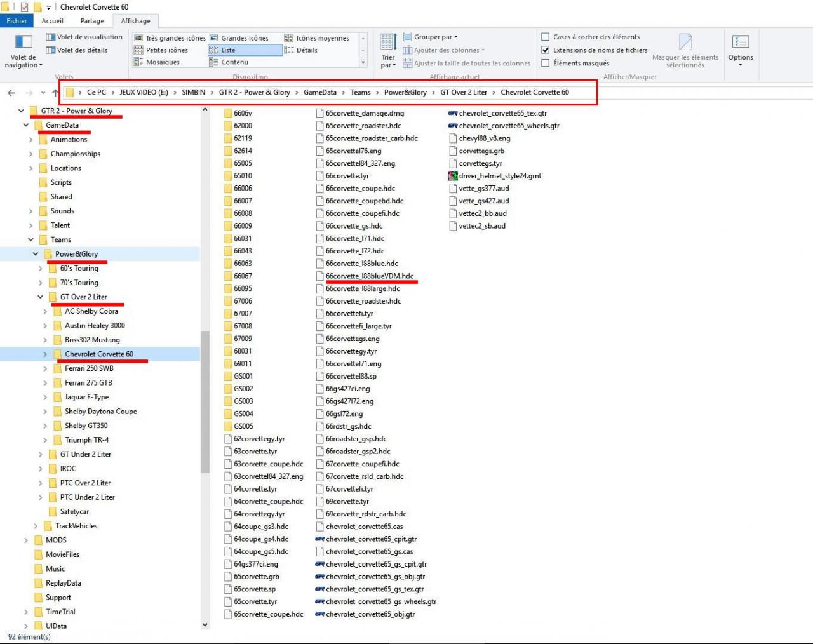Expand the 60's Touring tree node
Viewport: 813px width, 644px height.
pos(41,269)
